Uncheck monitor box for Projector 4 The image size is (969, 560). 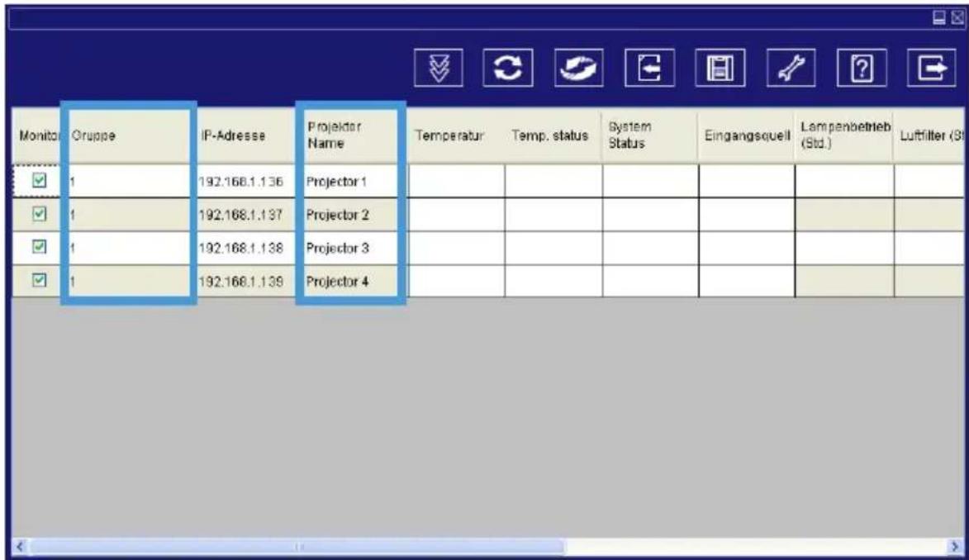coord(39,280)
